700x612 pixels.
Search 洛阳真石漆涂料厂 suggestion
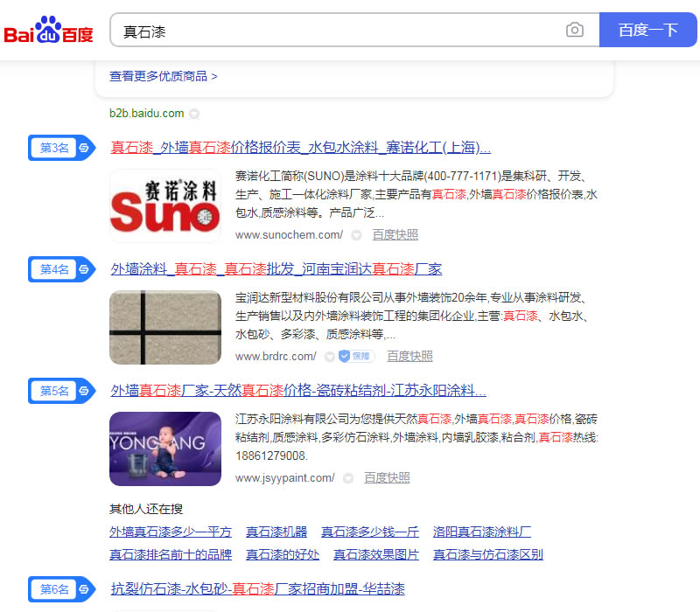[482, 532]
